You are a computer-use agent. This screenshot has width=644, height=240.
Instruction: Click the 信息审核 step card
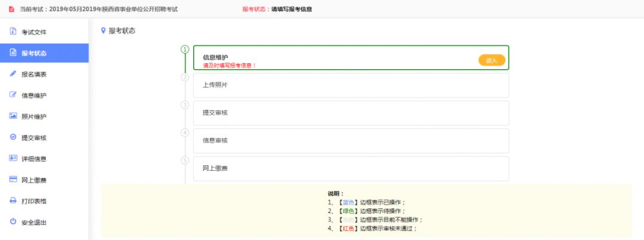click(351, 140)
